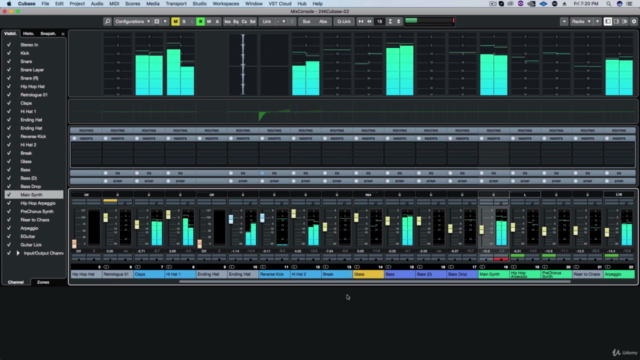Toggle the middle zone layout icon
Screen dimensions: 640x360
point(616,22)
